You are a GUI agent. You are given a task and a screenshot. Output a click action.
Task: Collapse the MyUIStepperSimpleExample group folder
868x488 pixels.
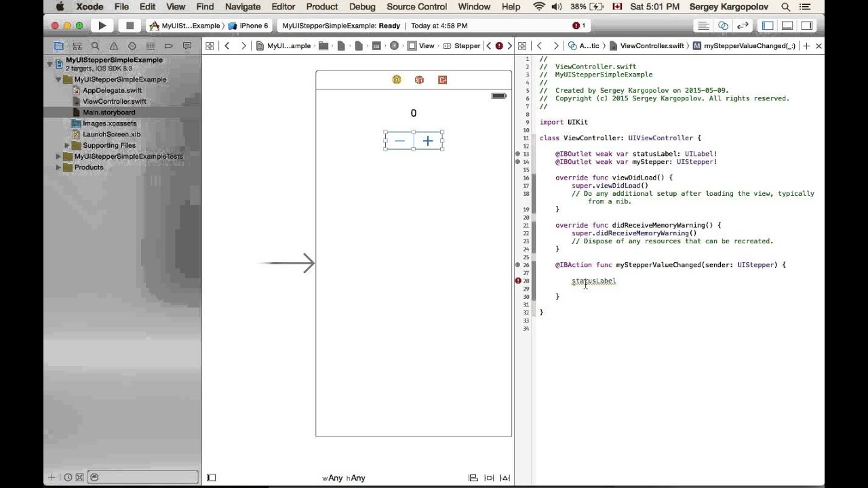[x=58, y=79]
